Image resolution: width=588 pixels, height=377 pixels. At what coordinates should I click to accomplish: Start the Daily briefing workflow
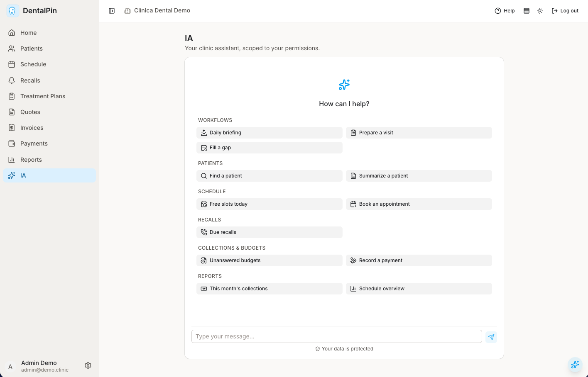point(269,133)
